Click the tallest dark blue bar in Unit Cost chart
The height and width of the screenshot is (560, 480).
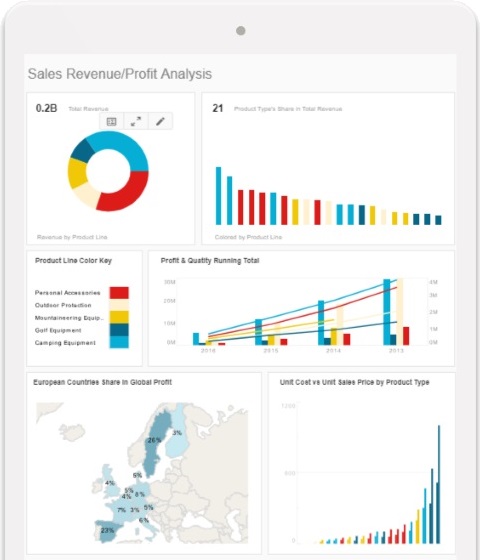pyautogui.click(x=439, y=484)
